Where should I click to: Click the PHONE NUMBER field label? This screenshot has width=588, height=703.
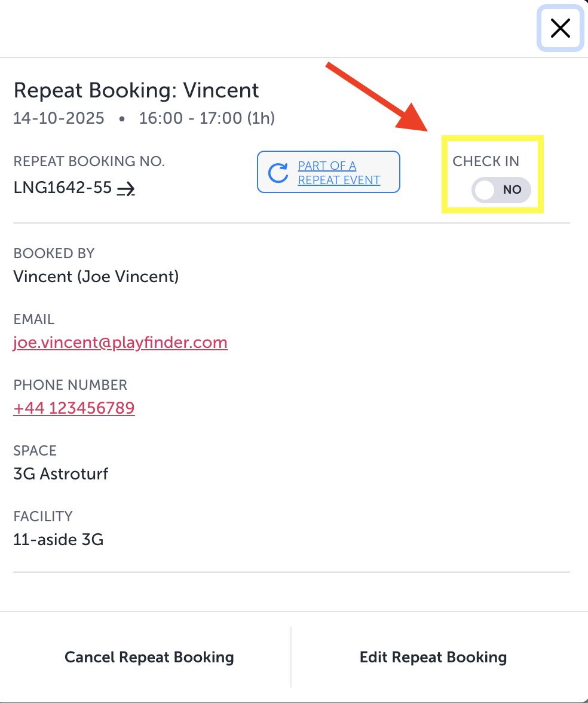71,385
